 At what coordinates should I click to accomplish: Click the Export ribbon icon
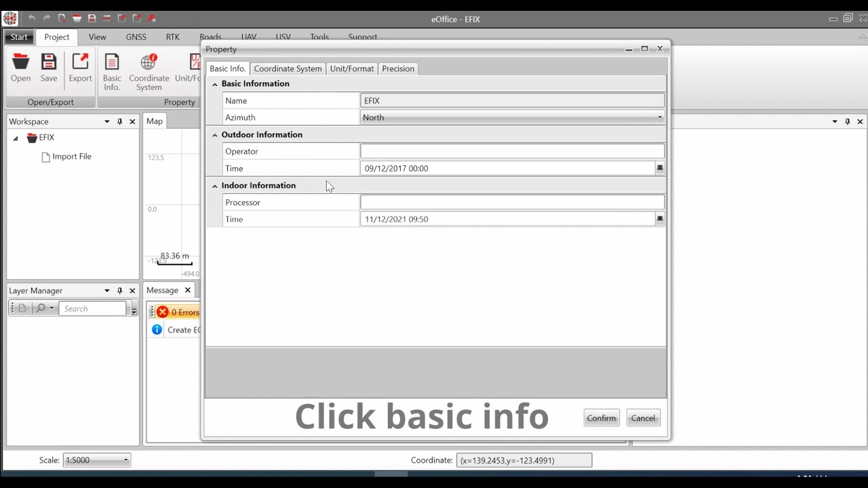80,62
